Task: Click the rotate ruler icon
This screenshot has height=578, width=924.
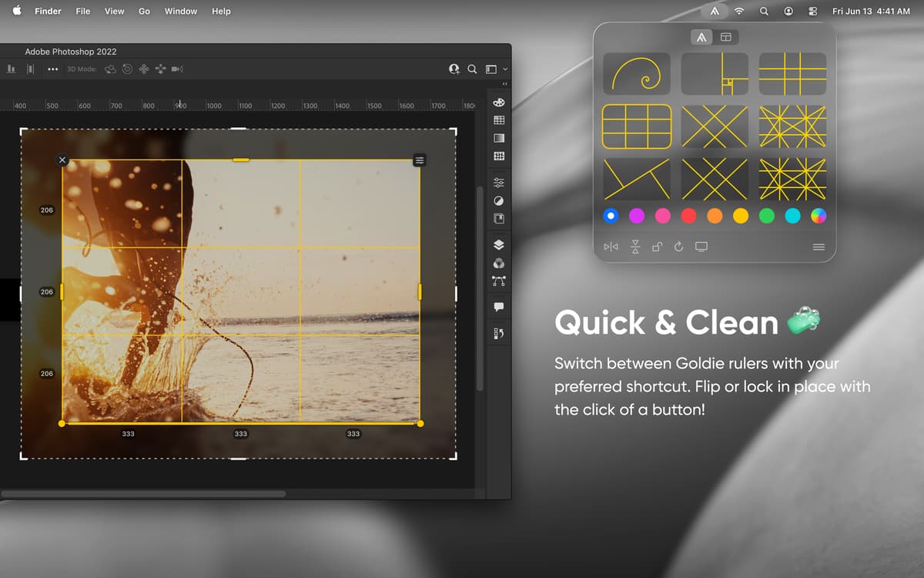Action: click(x=678, y=247)
